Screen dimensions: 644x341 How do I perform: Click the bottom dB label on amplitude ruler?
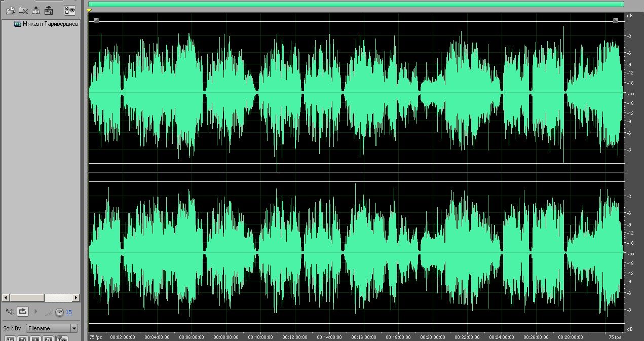pyautogui.click(x=630, y=330)
